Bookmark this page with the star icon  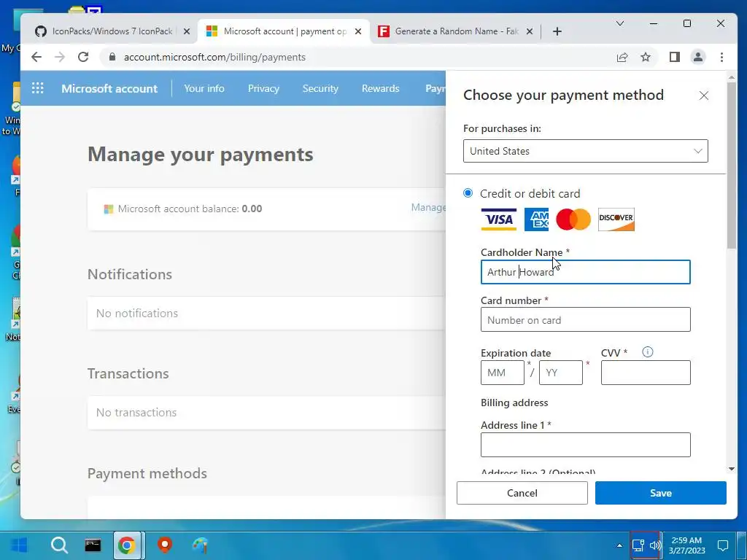[x=646, y=57]
